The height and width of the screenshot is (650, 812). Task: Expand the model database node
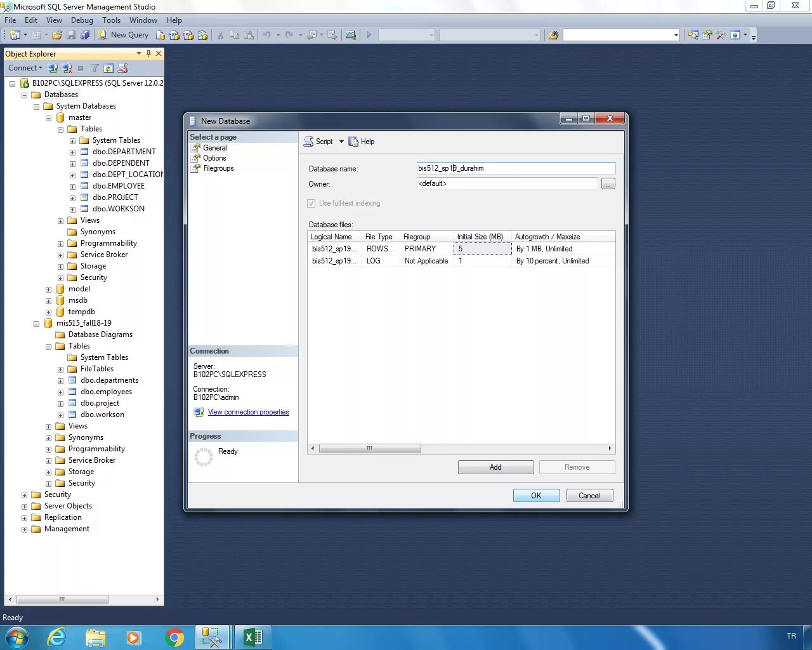[x=48, y=289]
